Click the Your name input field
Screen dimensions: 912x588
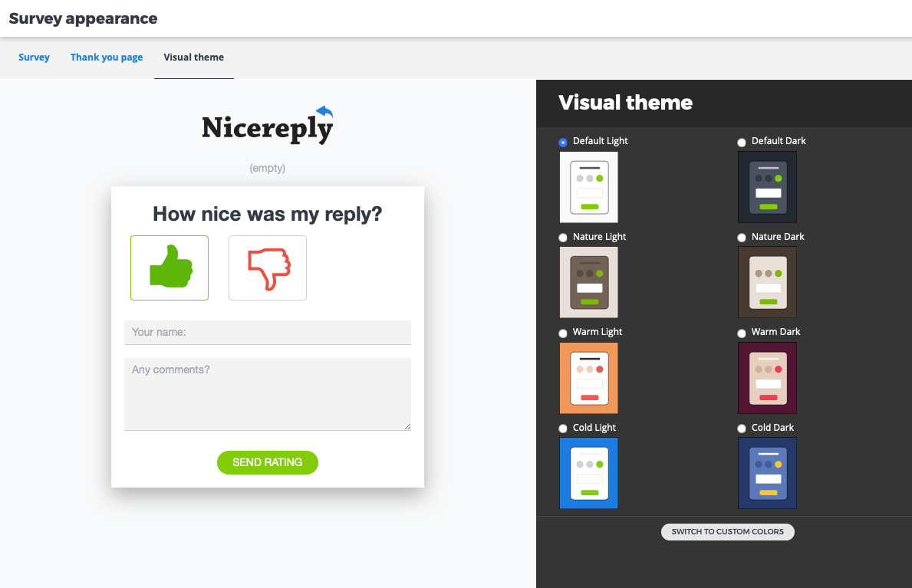point(267,333)
